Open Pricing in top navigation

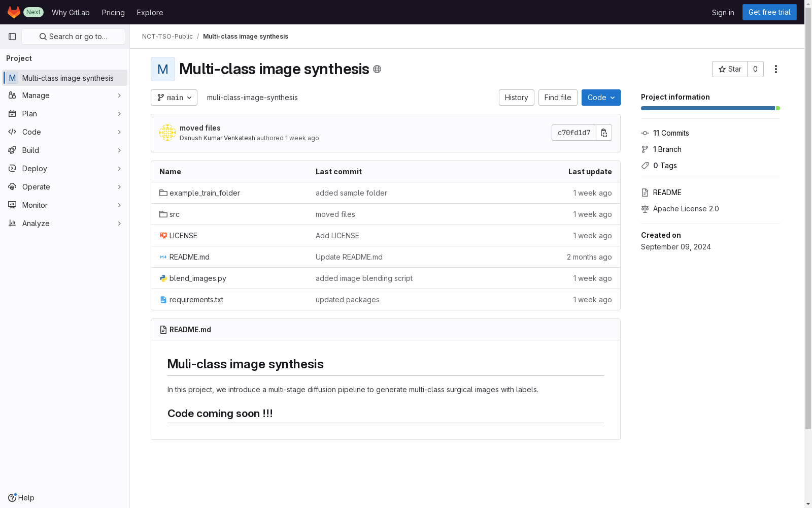pyautogui.click(x=113, y=13)
